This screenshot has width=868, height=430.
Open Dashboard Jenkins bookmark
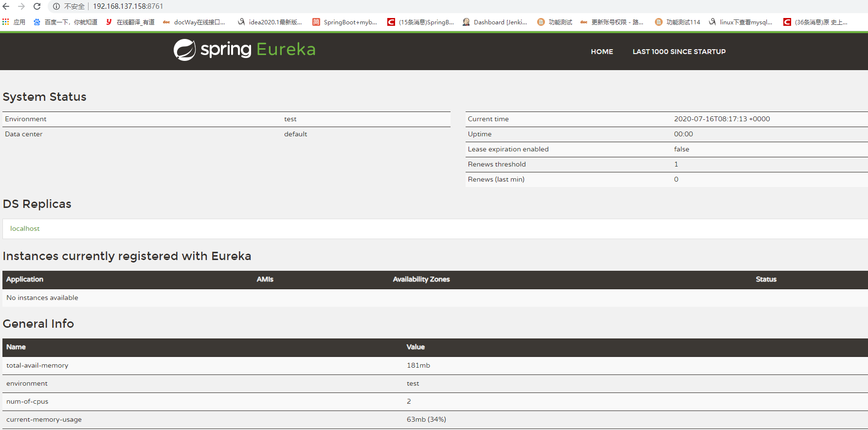(x=494, y=22)
